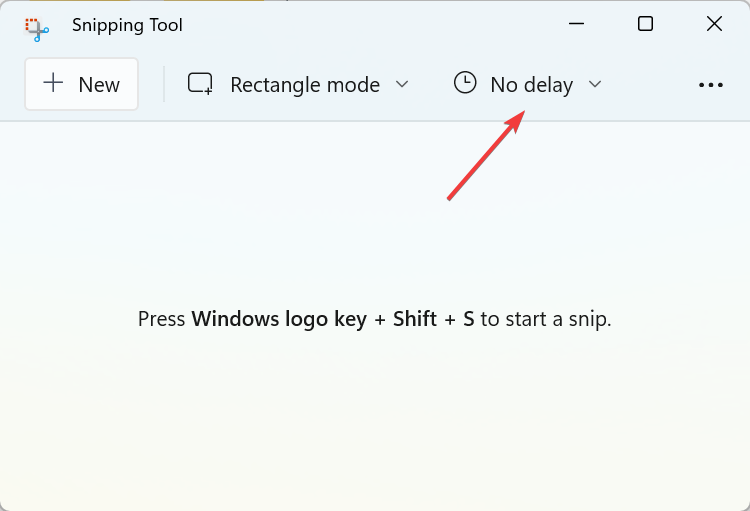Screen dimensions: 750x511
Task: Click the toolbar separator beside New
Action: (x=164, y=85)
